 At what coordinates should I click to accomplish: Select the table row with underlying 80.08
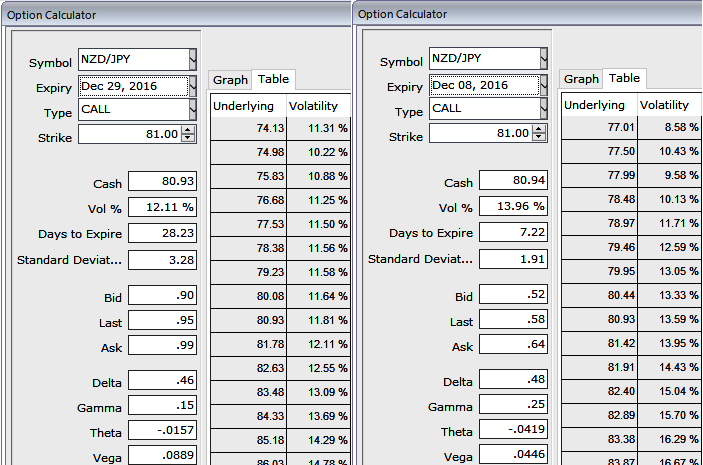click(280, 297)
